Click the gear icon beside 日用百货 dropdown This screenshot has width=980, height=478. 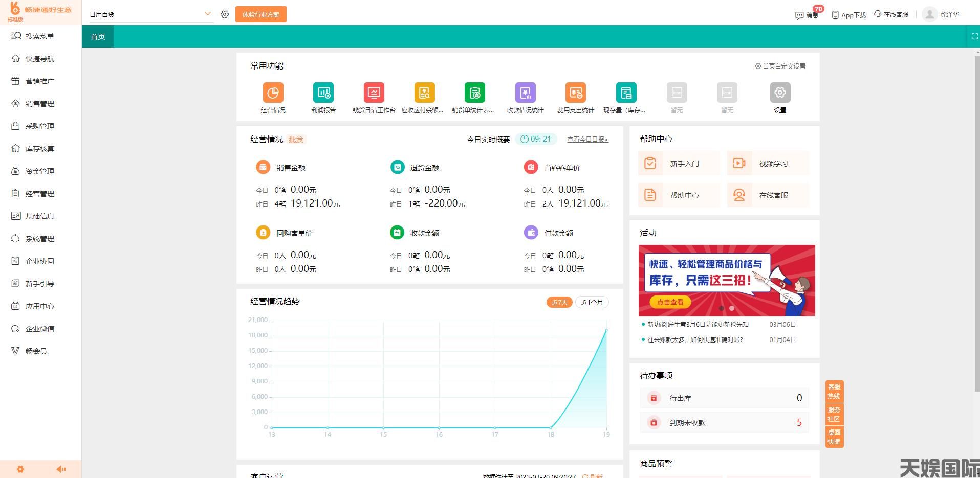pos(225,14)
